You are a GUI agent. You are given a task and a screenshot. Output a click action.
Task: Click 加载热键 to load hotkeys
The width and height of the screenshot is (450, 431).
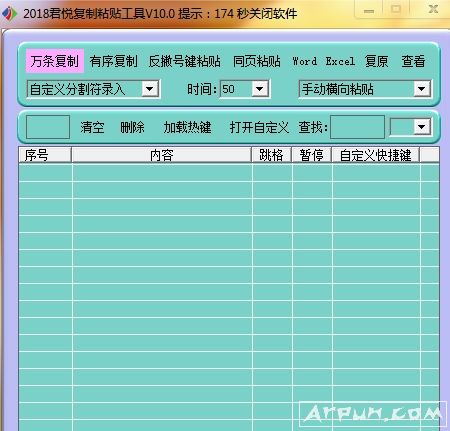(187, 127)
